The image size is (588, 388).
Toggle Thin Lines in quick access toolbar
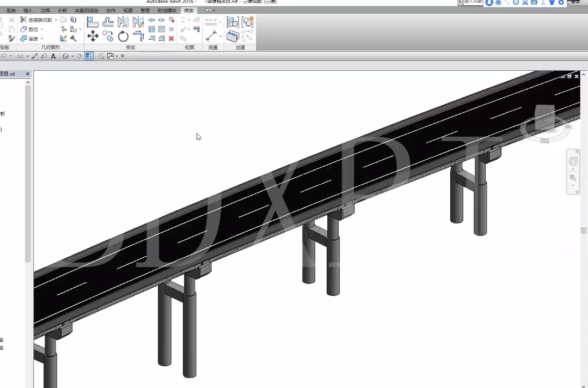(x=89, y=56)
